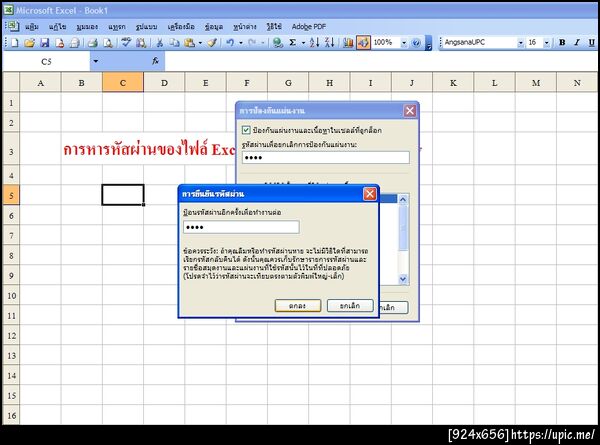Open the แทรก (Insert) menu
The image size is (600, 445).
pos(117,27)
